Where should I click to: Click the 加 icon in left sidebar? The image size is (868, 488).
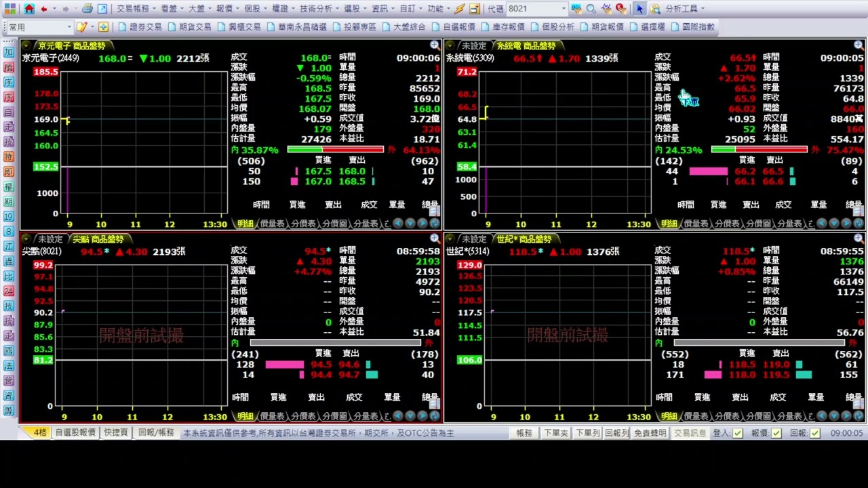point(9,52)
